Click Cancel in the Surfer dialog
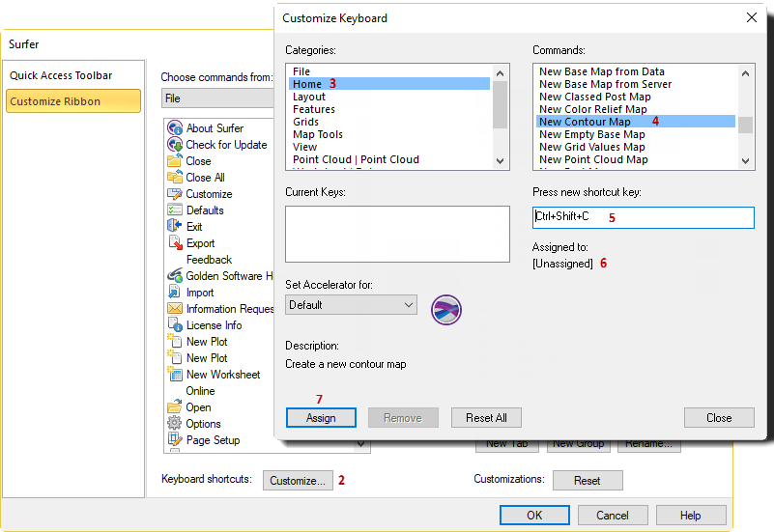 tap(613, 516)
